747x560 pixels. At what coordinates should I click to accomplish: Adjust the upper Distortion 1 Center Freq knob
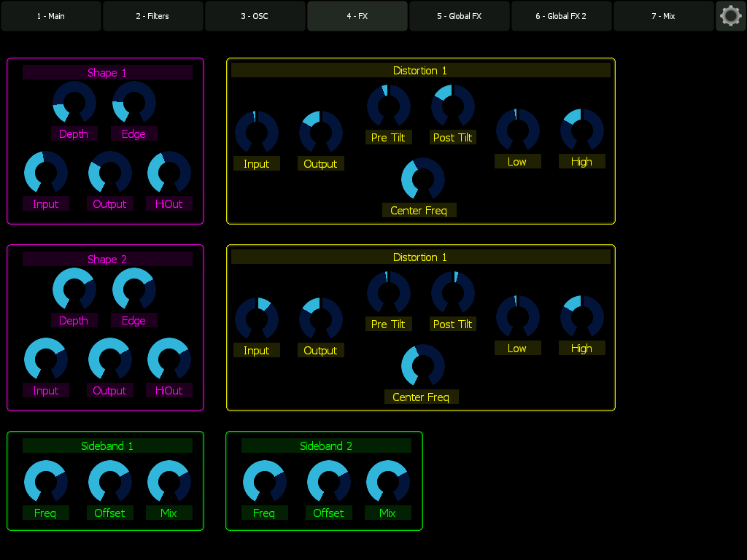(x=423, y=179)
